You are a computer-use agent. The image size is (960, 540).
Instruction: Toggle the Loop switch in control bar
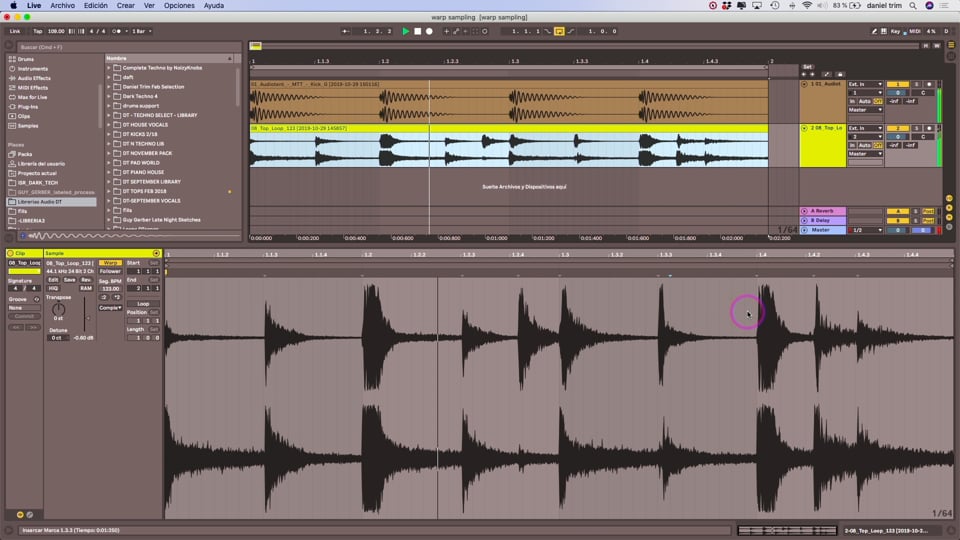(x=559, y=31)
